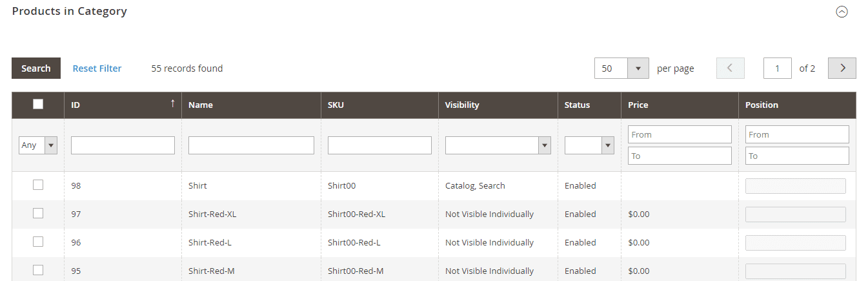Focus the ID filter input field

click(x=123, y=145)
